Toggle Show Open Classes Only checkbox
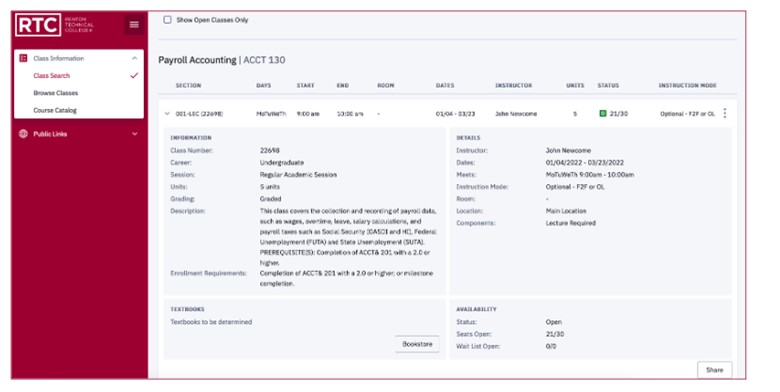Screen dimensions: 780x392 (167, 20)
